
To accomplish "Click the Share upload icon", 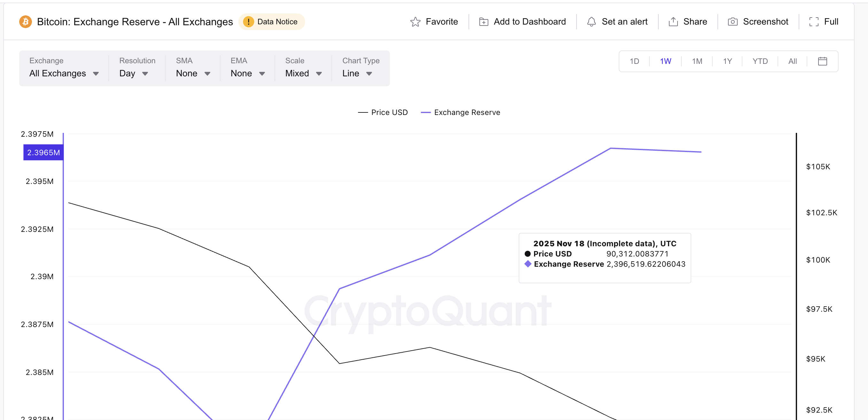I will coord(673,22).
